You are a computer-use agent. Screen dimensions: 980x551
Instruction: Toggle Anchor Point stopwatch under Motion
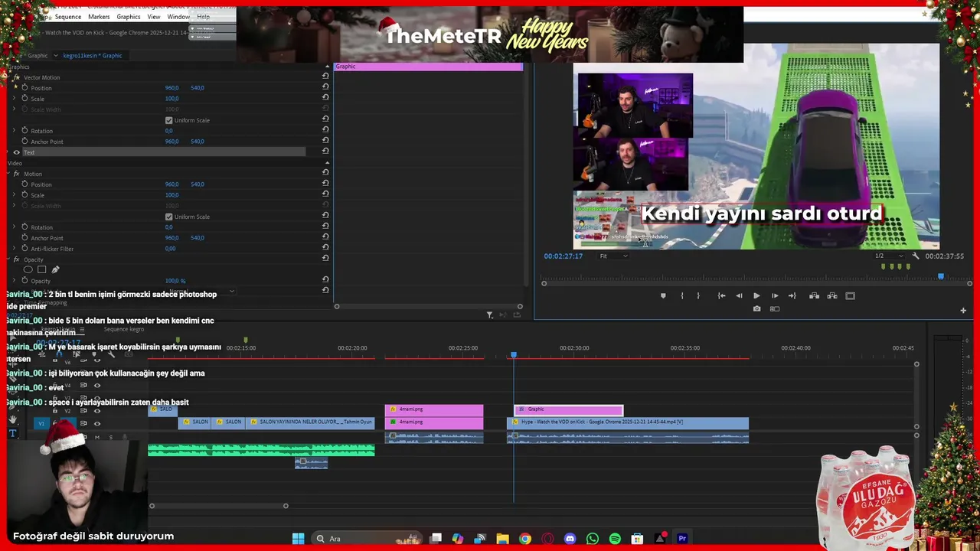tap(24, 237)
